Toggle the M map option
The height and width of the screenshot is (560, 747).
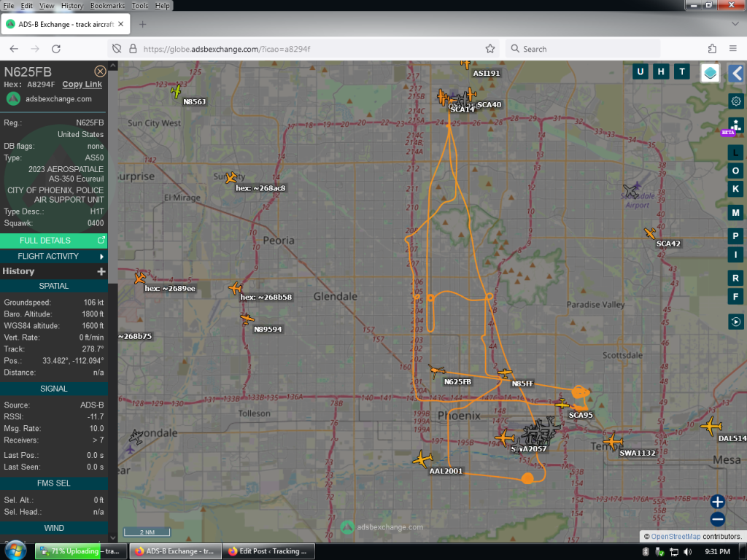click(x=735, y=213)
